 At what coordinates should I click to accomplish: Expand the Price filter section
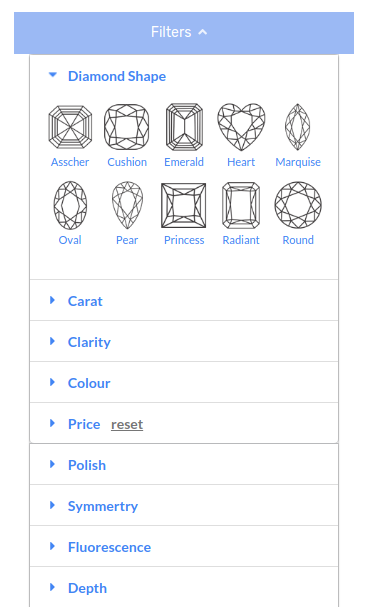click(84, 424)
